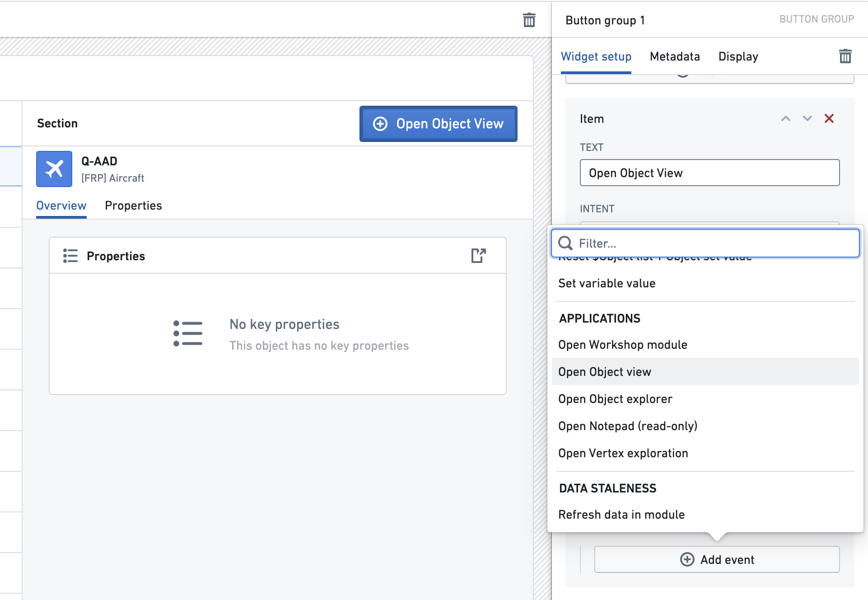Choose Open Workshop module option
Image resolution: width=868 pixels, height=600 pixels.
pos(705,345)
